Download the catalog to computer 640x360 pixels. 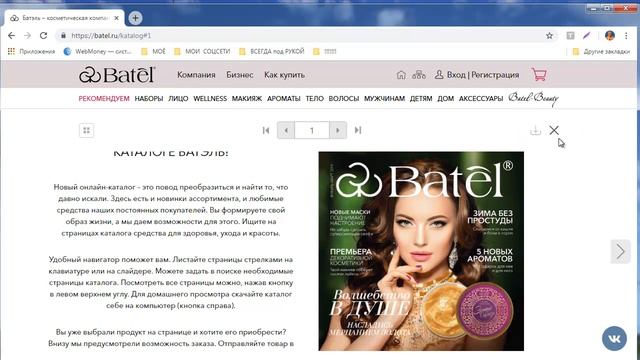(x=535, y=130)
